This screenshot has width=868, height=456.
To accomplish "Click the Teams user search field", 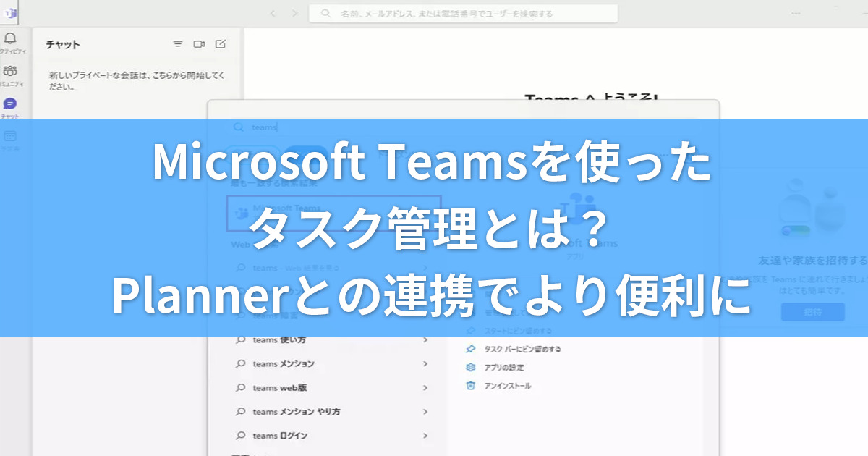I will pyautogui.click(x=463, y=13).
